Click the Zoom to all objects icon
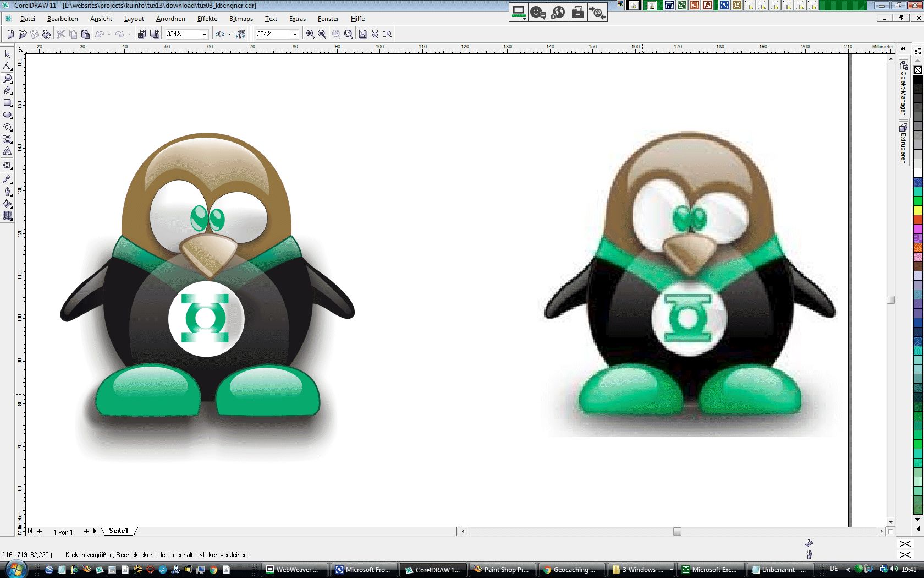 pos(348,34)
